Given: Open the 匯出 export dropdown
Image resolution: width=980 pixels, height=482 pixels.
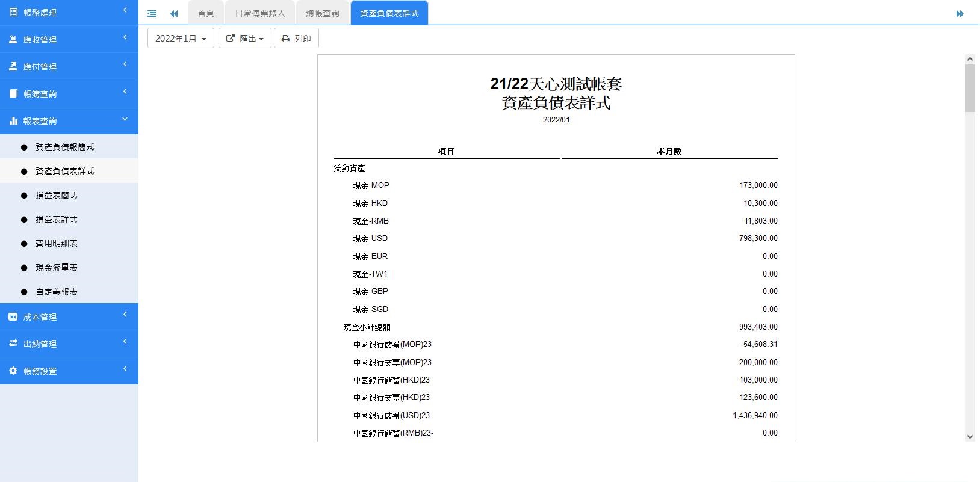Looking at the screenshot, I should [x=245, y=39].
